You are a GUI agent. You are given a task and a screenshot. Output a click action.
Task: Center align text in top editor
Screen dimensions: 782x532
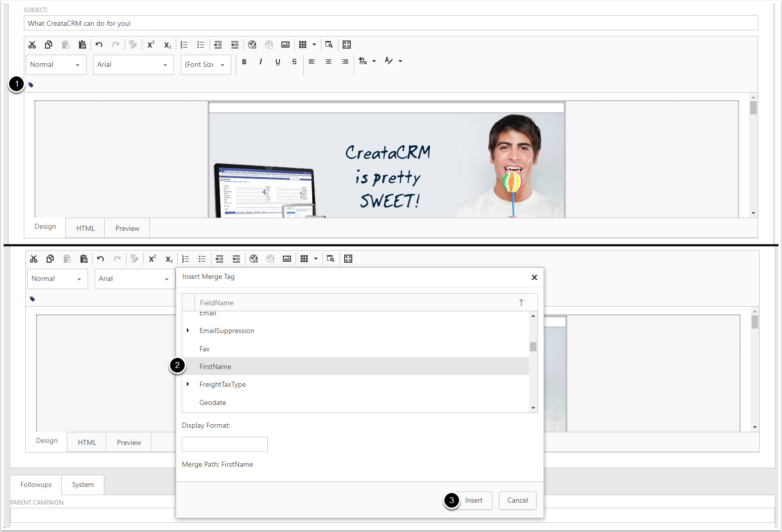pyautogui.click(x=328, y=62)
